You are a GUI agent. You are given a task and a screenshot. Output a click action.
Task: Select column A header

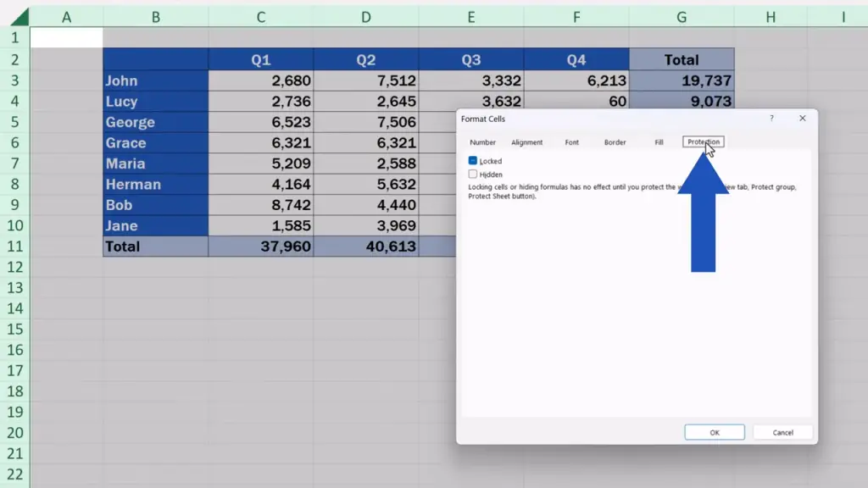[x=66, y=17]
